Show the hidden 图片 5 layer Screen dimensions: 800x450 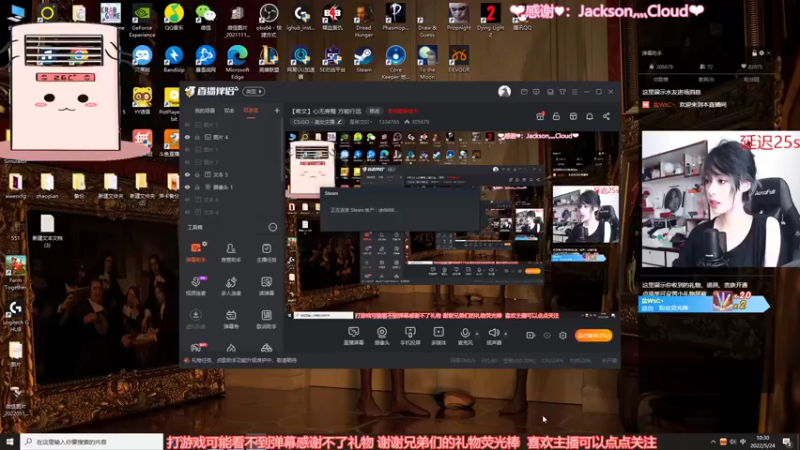[188, 124]
